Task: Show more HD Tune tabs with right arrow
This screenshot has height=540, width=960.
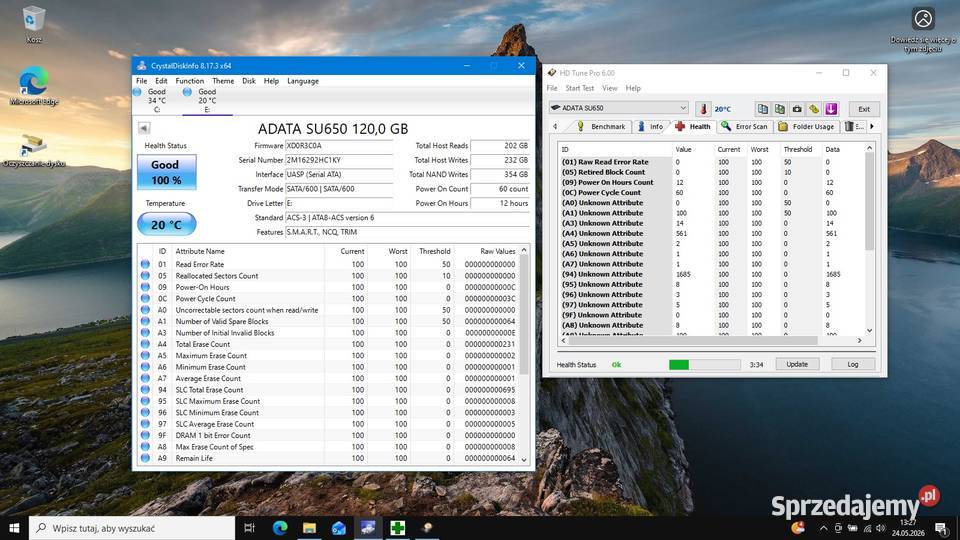Action: point(872,126)
